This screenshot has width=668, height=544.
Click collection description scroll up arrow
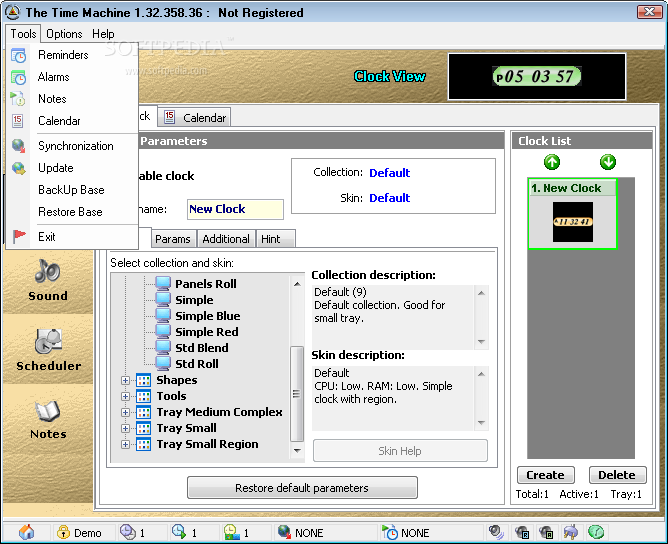[481, 293]
